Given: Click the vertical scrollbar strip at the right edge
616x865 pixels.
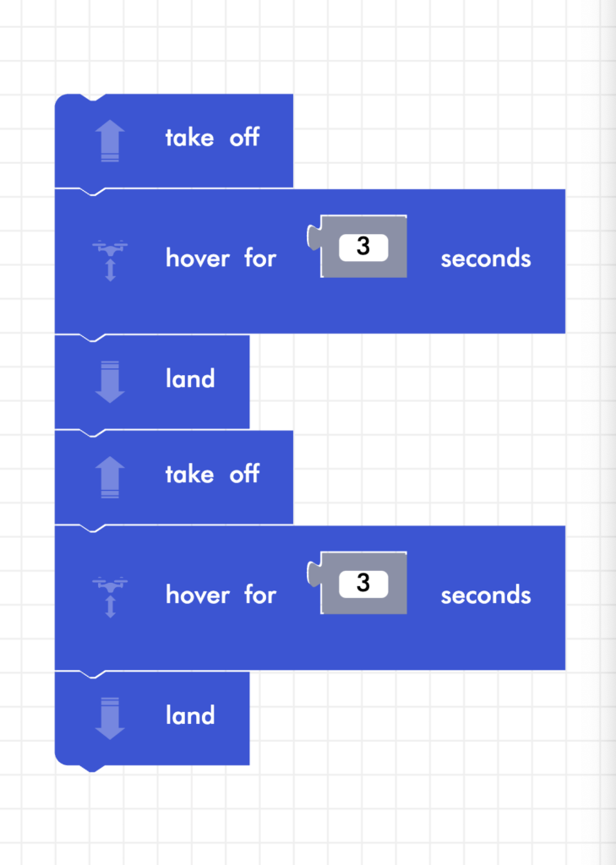Looking at the screenshot, I should 608,422.
